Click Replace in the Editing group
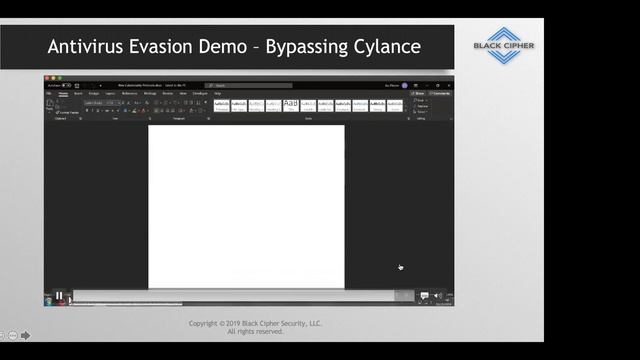The image size is (640, 360). pos(421,106)
